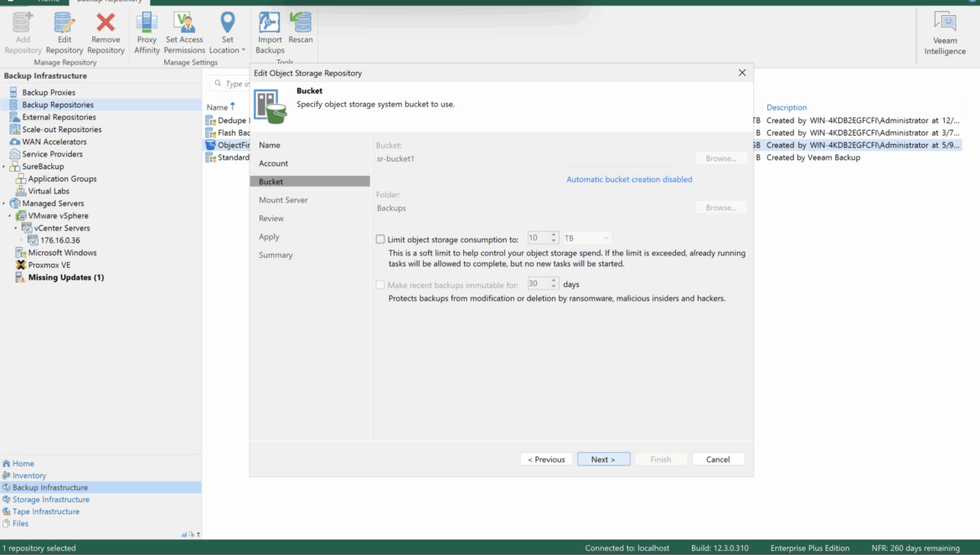Viewport: 980px width, 555px height.
Task: Select Service Providers node
Action: coord(52,153)
